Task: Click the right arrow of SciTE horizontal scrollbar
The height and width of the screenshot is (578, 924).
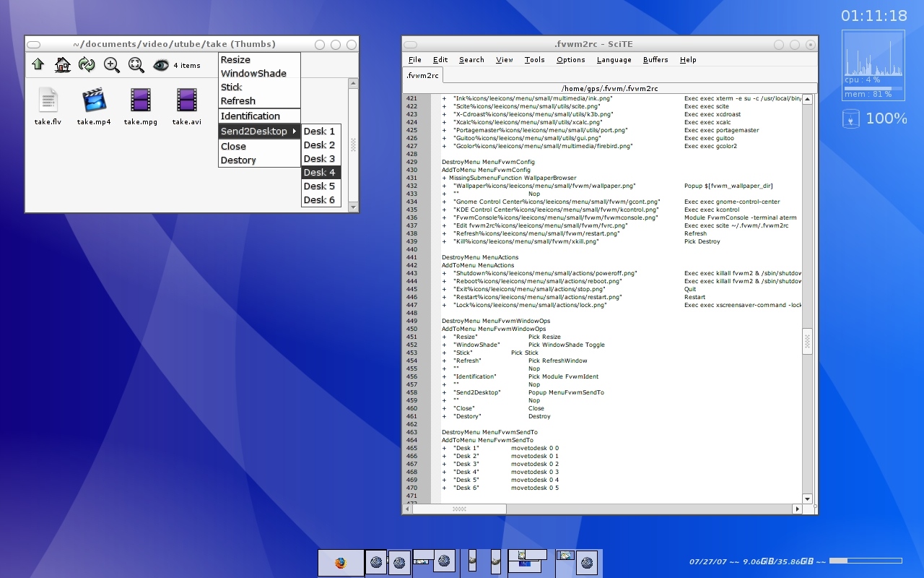Action: pos(798,509)
